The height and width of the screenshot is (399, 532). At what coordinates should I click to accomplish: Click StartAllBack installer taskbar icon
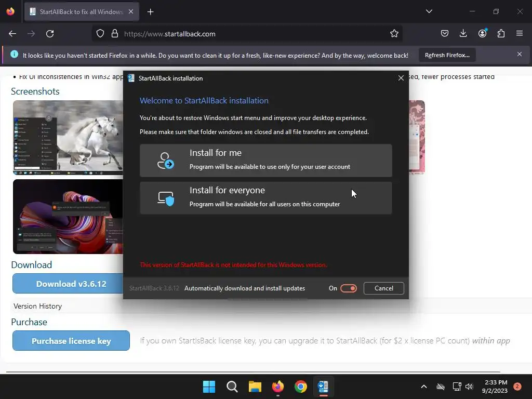click(323, 387)
